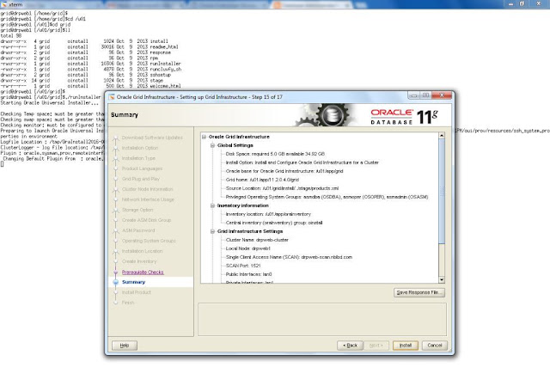Click Finish step in sidebar
This screenshot has height=392, width=550.
(x=128, y=303)
